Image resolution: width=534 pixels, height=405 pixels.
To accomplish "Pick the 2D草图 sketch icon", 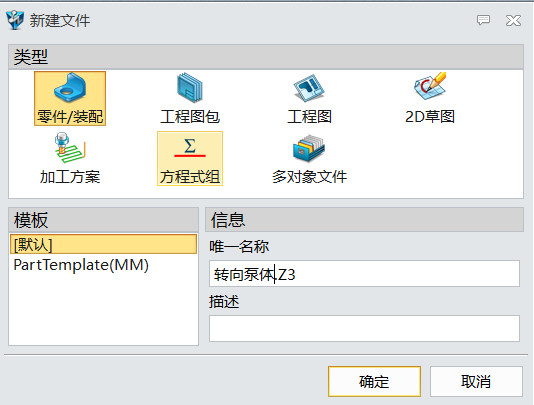I will [430, 86].
